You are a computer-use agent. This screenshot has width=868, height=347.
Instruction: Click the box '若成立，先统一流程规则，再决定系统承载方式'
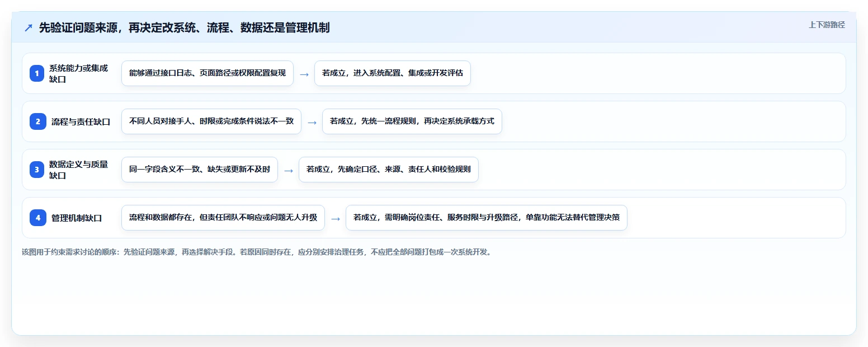(412, 121)
